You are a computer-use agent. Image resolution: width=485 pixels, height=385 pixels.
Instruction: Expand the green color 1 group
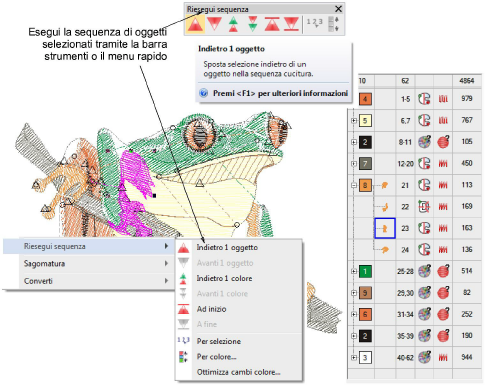[354, 271]
